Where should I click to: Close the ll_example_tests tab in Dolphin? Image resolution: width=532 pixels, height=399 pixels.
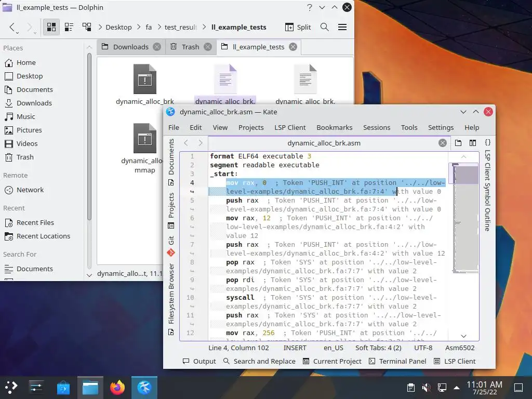click(293, 47)
